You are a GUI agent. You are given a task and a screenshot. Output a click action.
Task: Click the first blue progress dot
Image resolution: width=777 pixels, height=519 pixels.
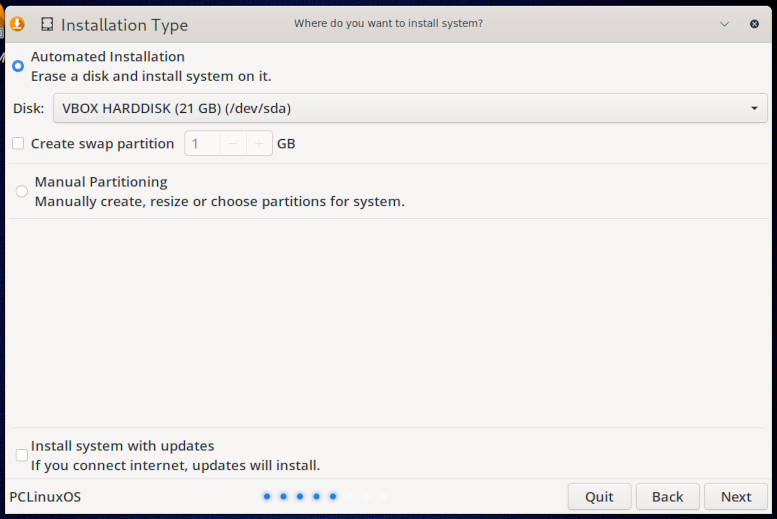click(x=267, y=496)
